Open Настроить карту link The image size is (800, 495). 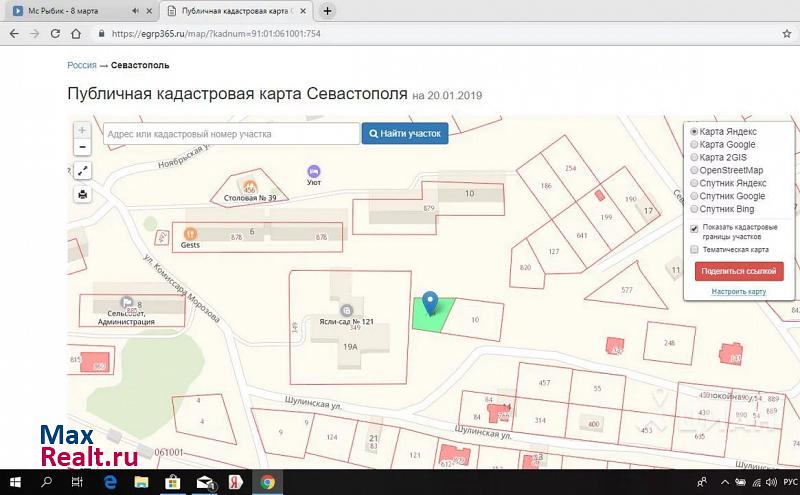(739, 292)
